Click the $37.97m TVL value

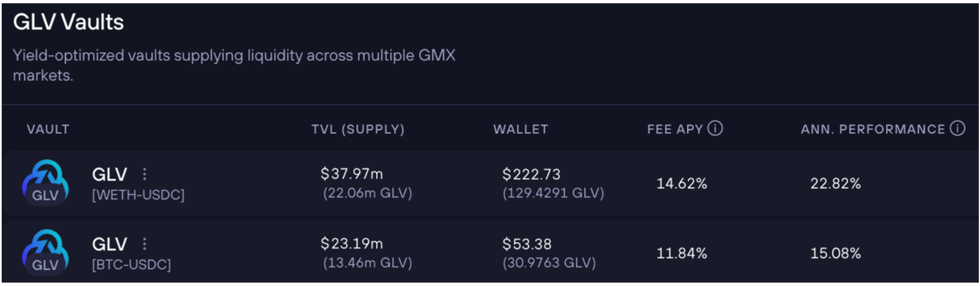351,174
